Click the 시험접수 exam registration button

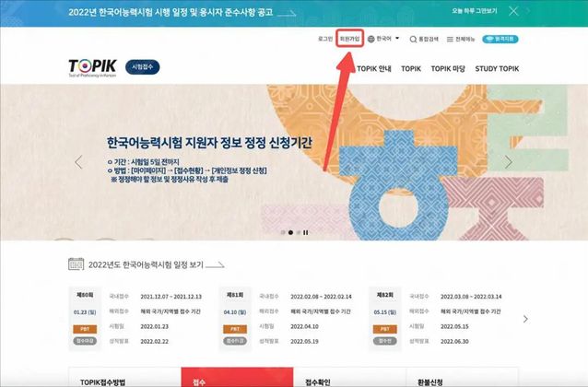coord(143,67)
